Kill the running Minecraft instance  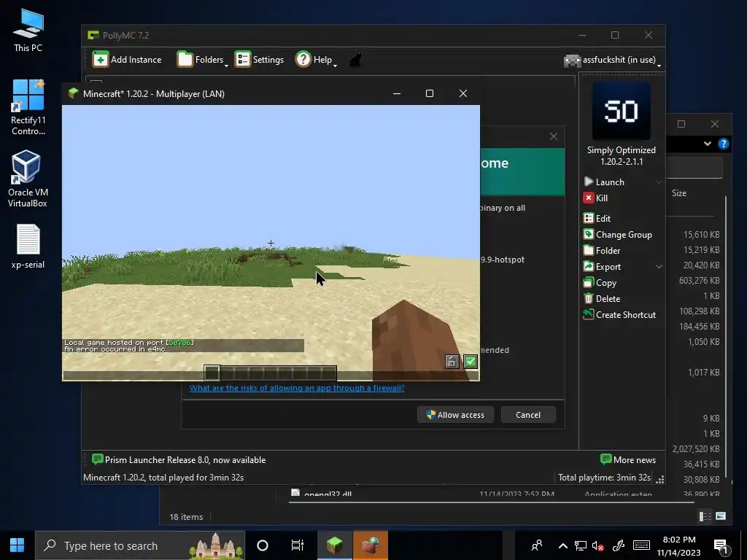coord(595,198)
